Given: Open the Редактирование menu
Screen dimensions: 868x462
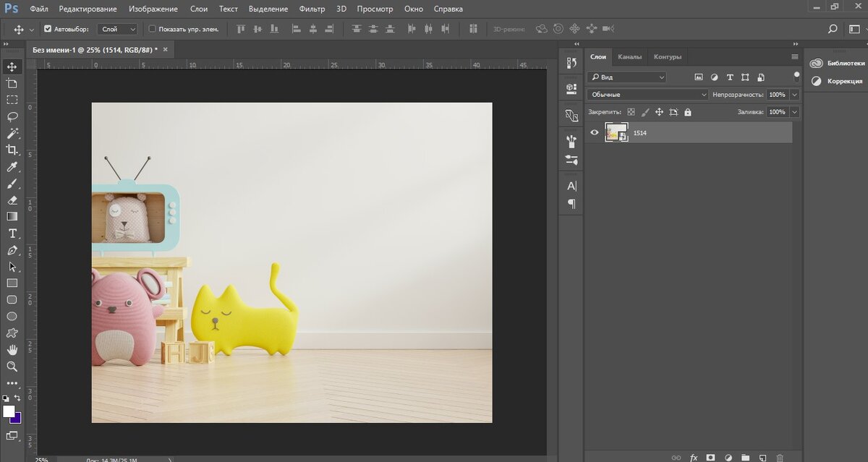Looking at the screenshot, I should 88,9.
